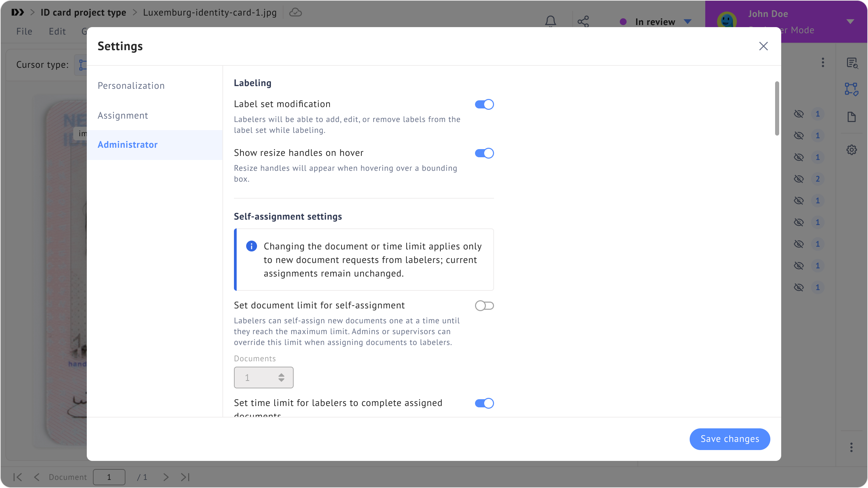
Task: Expand the John Doe account menu
Action: click(850, 22)
